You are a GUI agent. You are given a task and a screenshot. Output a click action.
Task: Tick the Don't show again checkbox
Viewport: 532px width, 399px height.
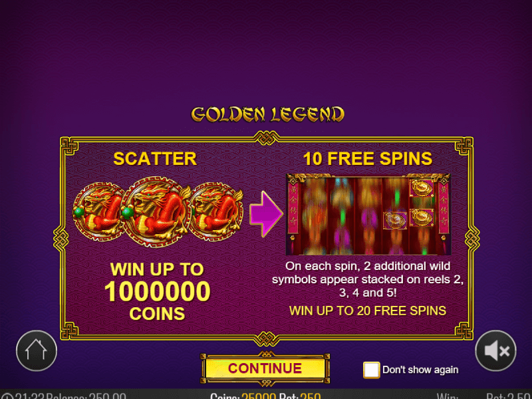371,370
